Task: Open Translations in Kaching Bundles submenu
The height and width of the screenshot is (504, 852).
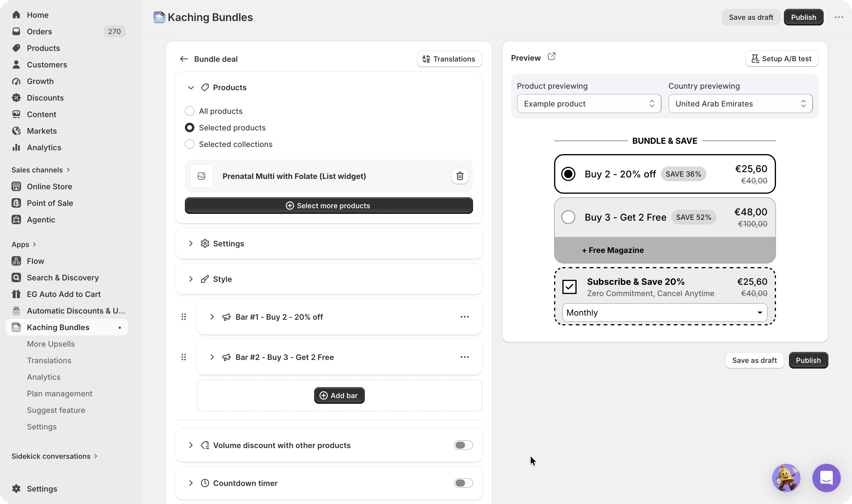Action: click(x=49, y=361)
